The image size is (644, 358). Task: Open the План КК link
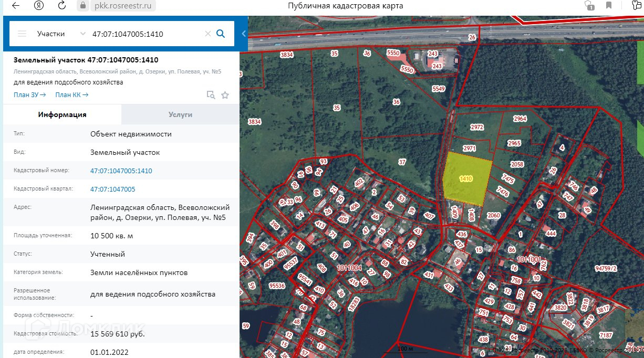[71, 94]
